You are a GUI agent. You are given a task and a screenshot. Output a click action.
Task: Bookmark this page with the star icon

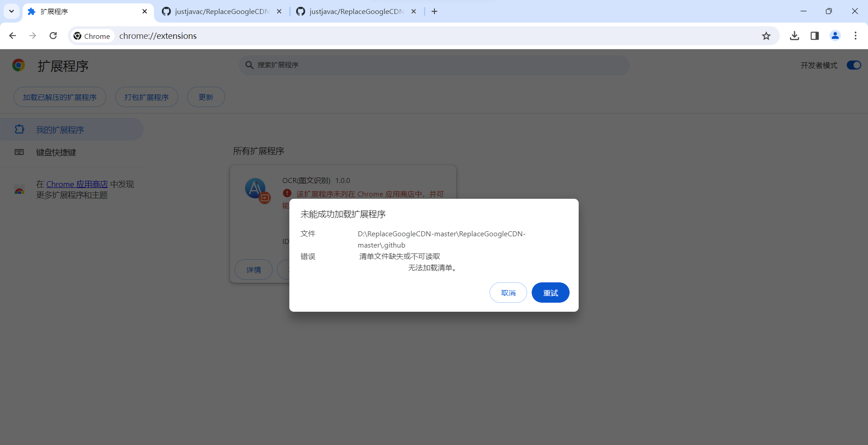[767, 36]
